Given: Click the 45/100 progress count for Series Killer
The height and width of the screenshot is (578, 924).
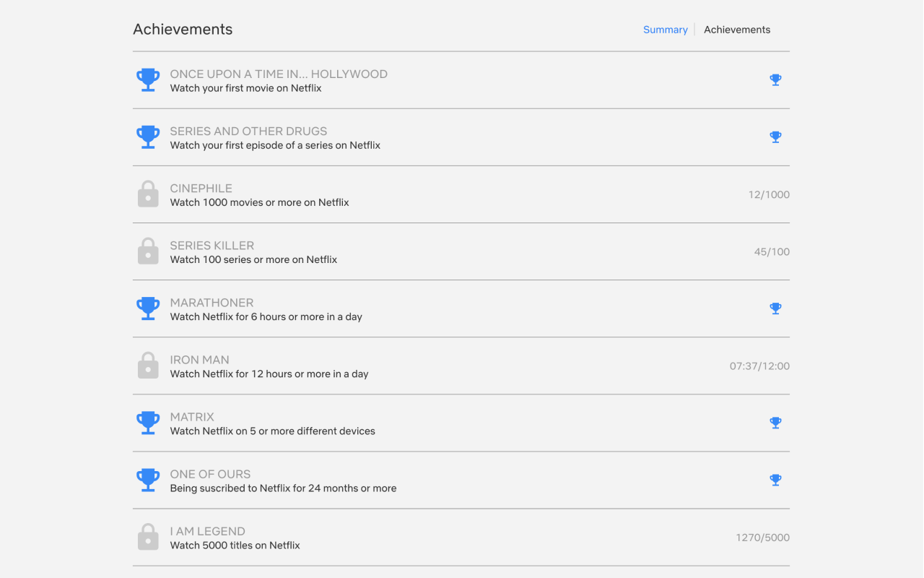Looking at the screenshot, I should pos(772,251).
